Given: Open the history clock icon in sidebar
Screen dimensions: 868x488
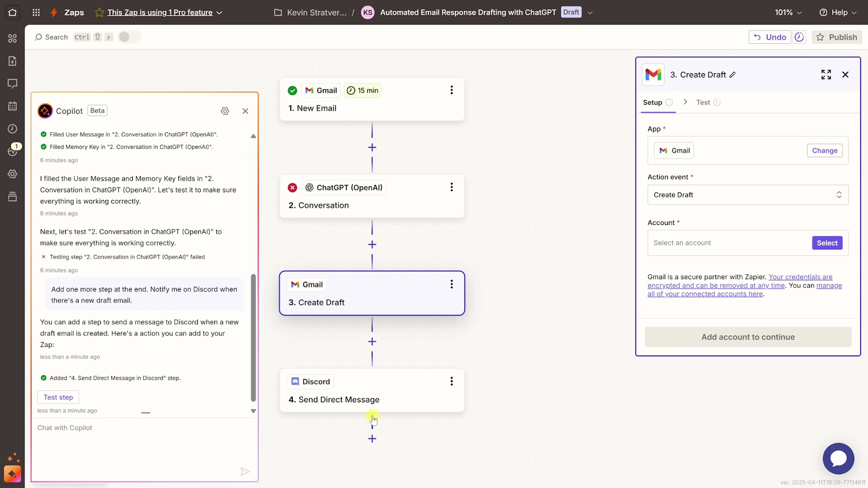Looking at the screenshot, I should point(12,129).
